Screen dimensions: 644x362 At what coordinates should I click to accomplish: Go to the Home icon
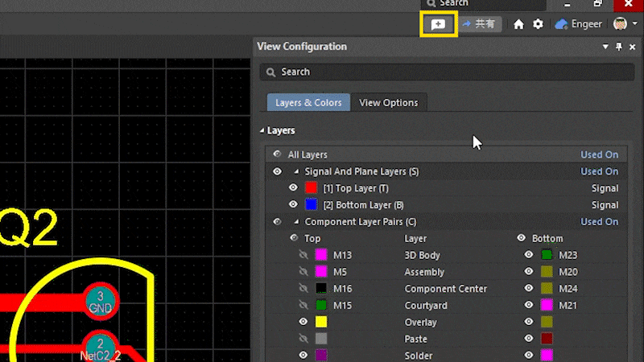(518, 24)
